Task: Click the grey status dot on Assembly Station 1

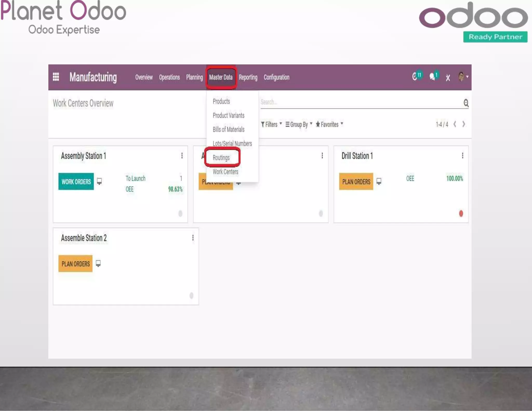Action: click(x=180, y=214)
